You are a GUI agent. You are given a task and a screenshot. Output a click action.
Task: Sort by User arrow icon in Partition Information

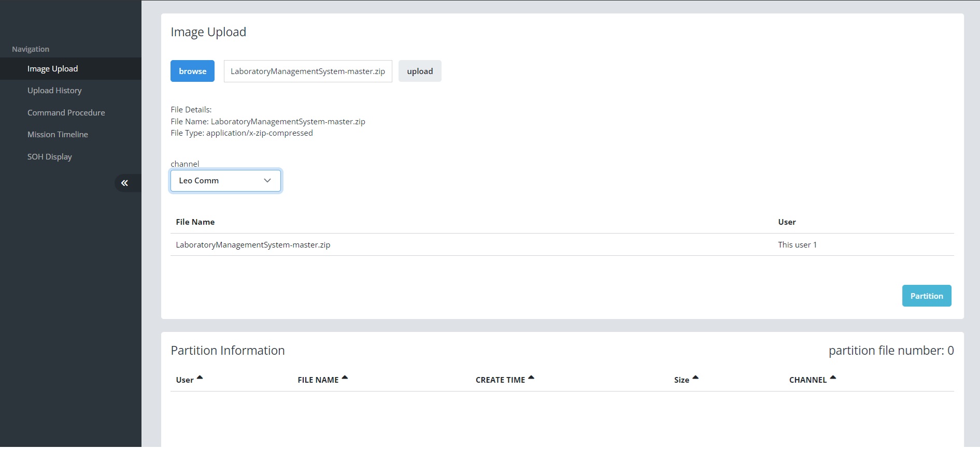point(200,378)
